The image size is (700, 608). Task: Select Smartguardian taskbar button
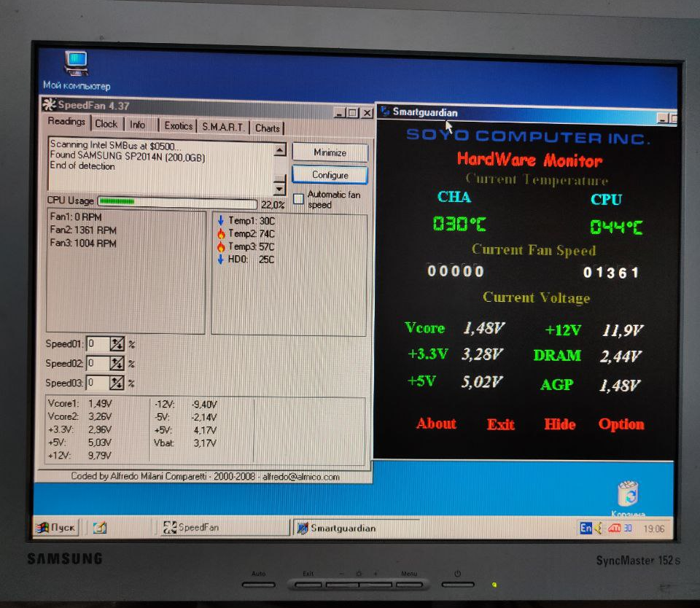(x=356, y=528)
